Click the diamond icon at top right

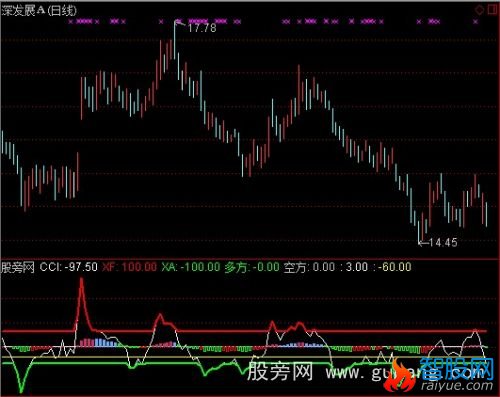tap(480, 10)
